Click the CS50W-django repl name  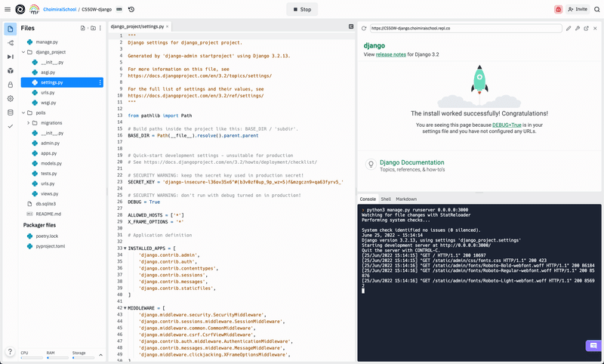pos(97,9)
